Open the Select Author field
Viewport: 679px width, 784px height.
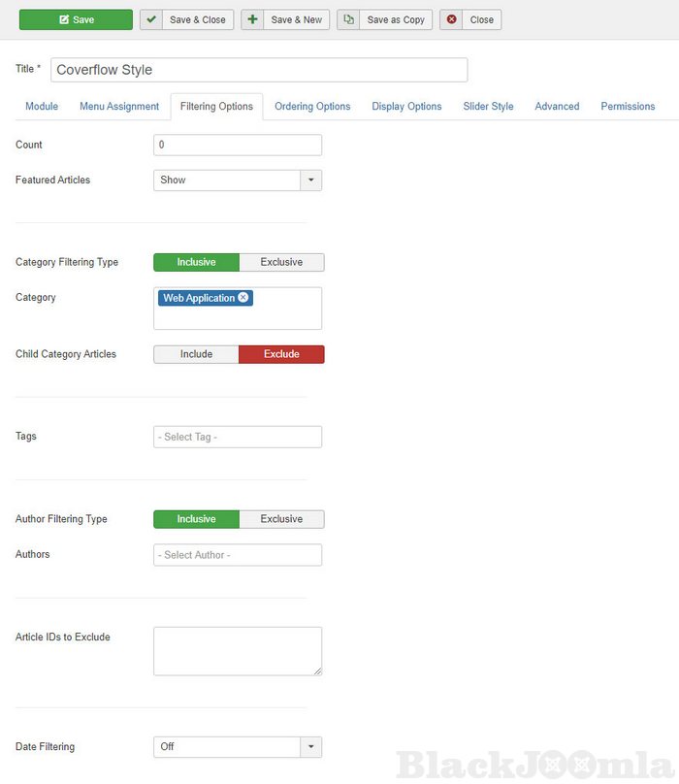pyautogui.click(x=238, y=555)
